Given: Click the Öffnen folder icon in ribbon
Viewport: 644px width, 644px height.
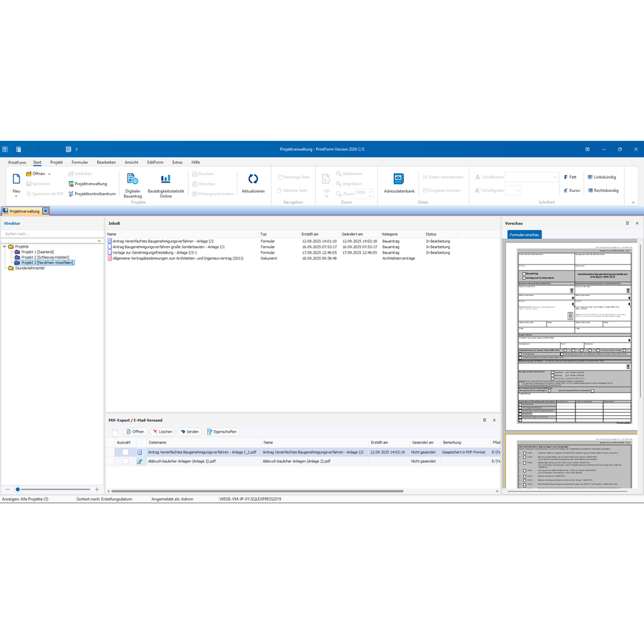Looking at the screenshot, I should (x=29, y=174).
